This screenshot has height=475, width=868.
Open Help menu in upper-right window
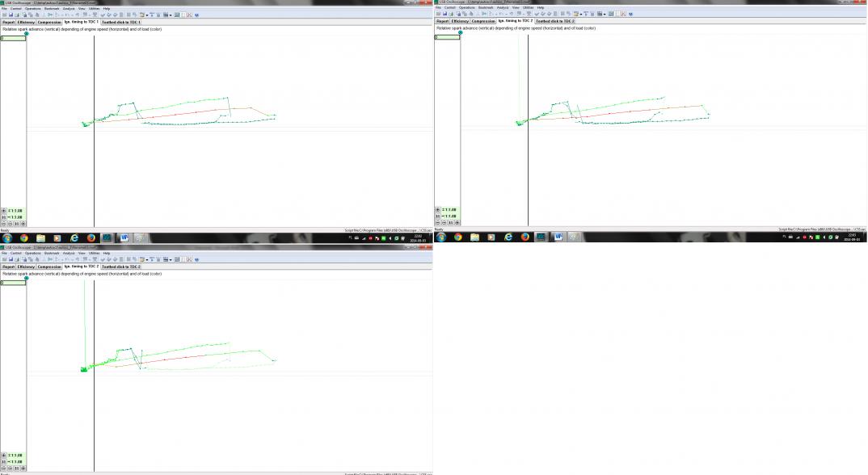click(541, 8)
